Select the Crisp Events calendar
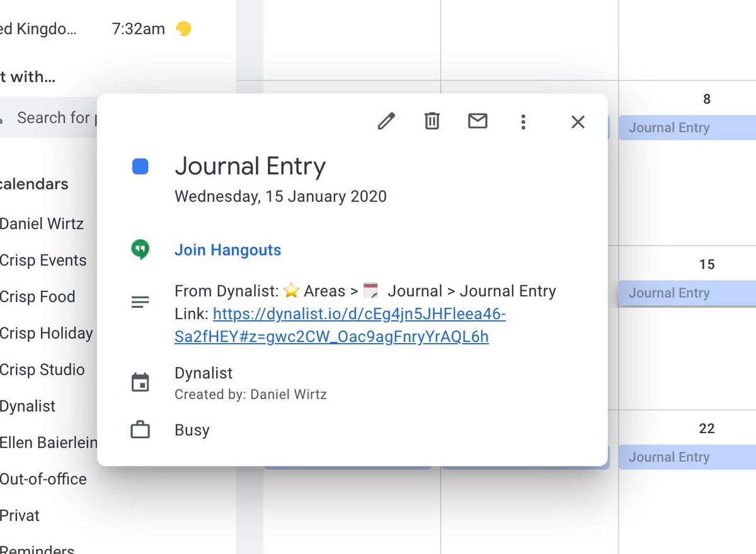This screenshot has height=554, width=756. 43,260
